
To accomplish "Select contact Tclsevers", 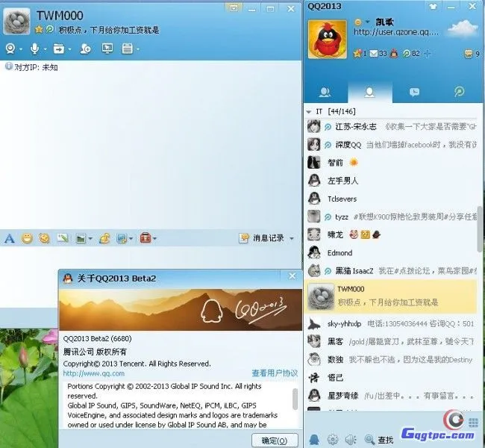I will coord(392,199).
